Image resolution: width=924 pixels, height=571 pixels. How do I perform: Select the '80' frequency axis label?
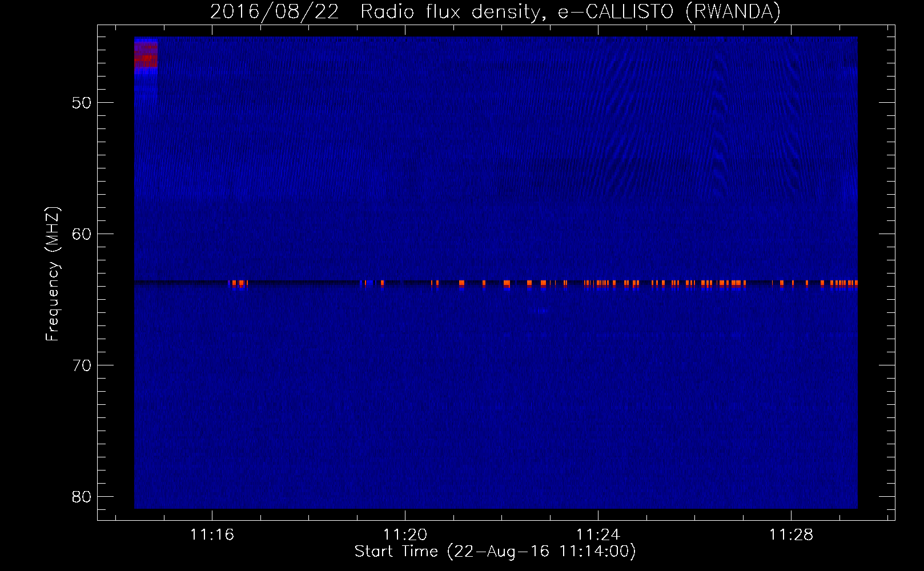[82, 497]
